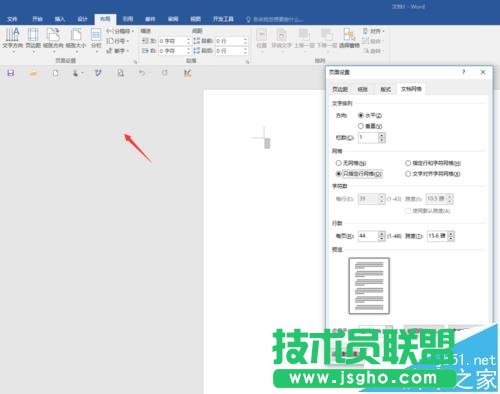
Task: Click the spacing after field showing 0 行
Action: pyautogui.click(x=229, y=51)
